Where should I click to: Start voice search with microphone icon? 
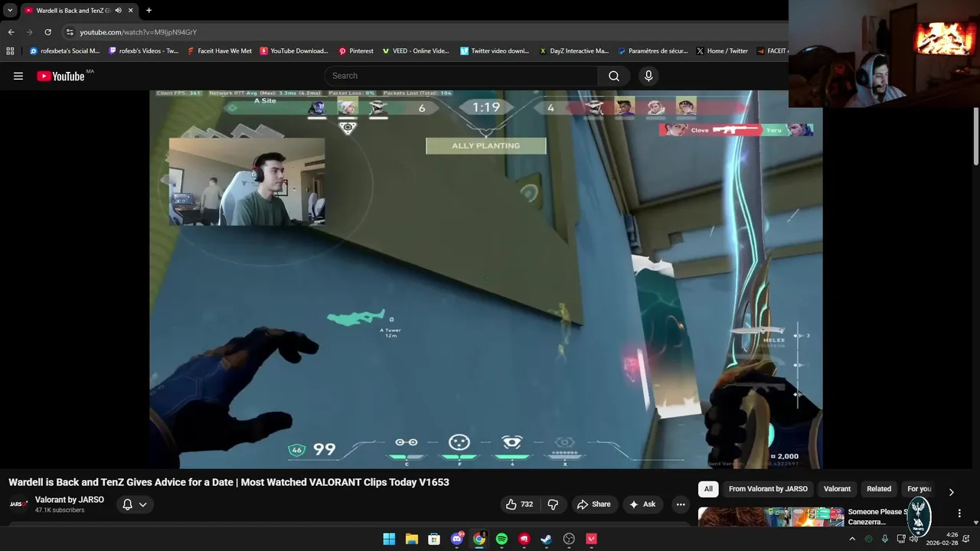point(648,76)
